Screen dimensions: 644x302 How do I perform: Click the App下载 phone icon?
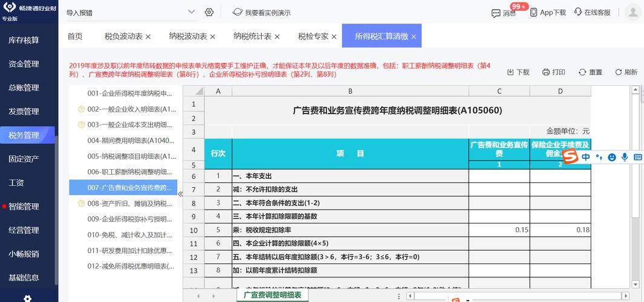[x=533, y=12]
